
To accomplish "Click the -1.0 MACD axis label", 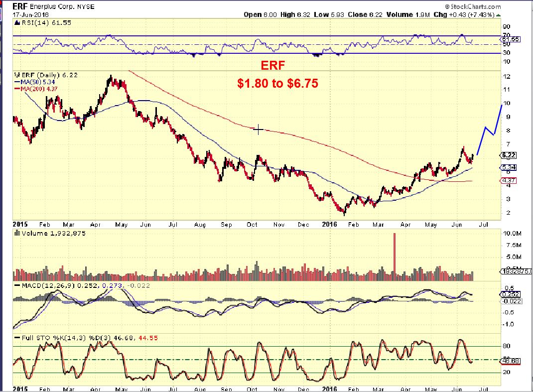I will coord(509,324).
